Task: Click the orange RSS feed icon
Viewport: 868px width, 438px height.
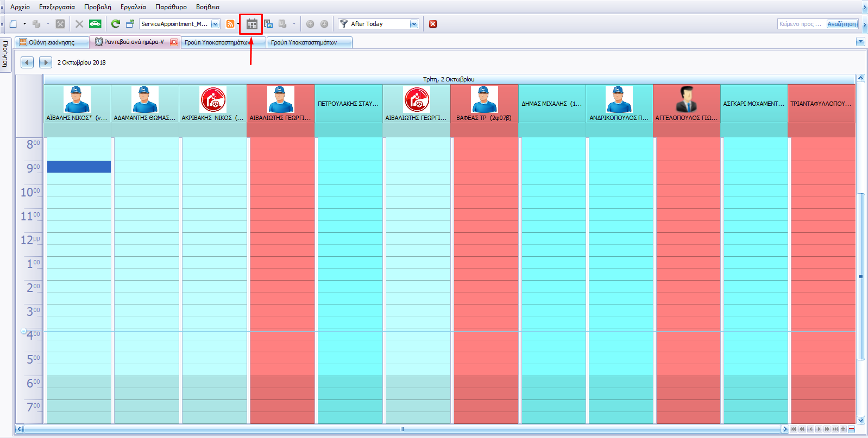Action: tap(230, 24)
